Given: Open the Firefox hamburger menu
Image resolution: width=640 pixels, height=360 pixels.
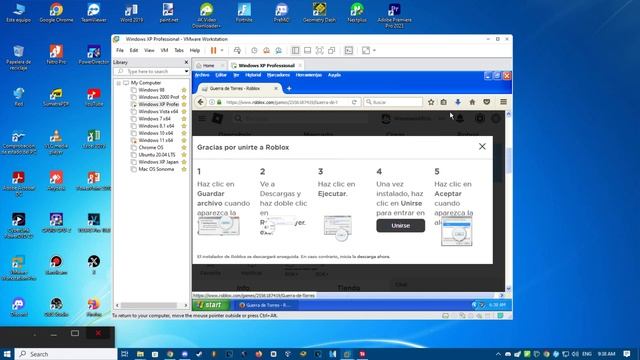Looking at the screenshot, I should (x=503, y=102).
